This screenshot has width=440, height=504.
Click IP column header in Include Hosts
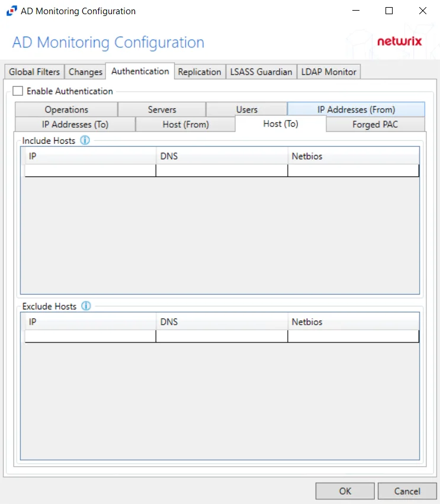tap(90, 156)
